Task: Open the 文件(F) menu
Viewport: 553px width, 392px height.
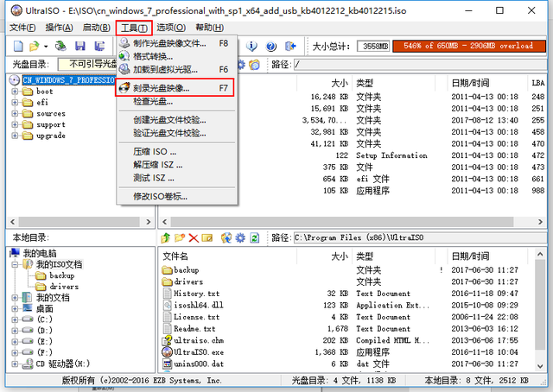Action: coord(22,28)
